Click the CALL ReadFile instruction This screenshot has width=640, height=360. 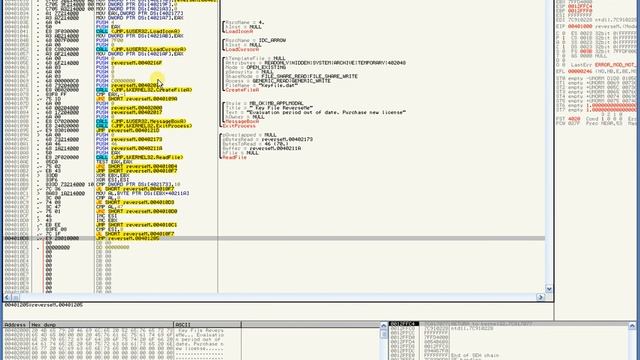pyautogui.click(x=140, y=157)
